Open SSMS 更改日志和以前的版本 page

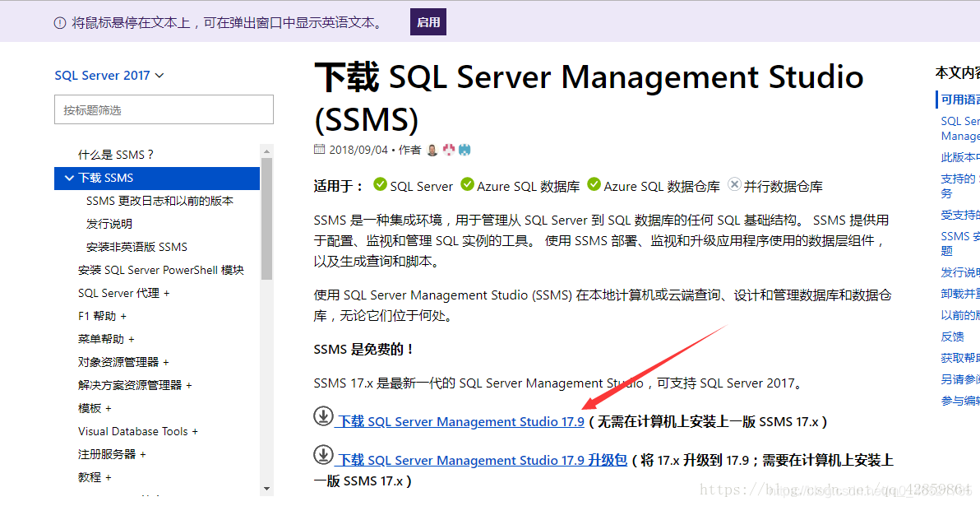click(160, 201)
